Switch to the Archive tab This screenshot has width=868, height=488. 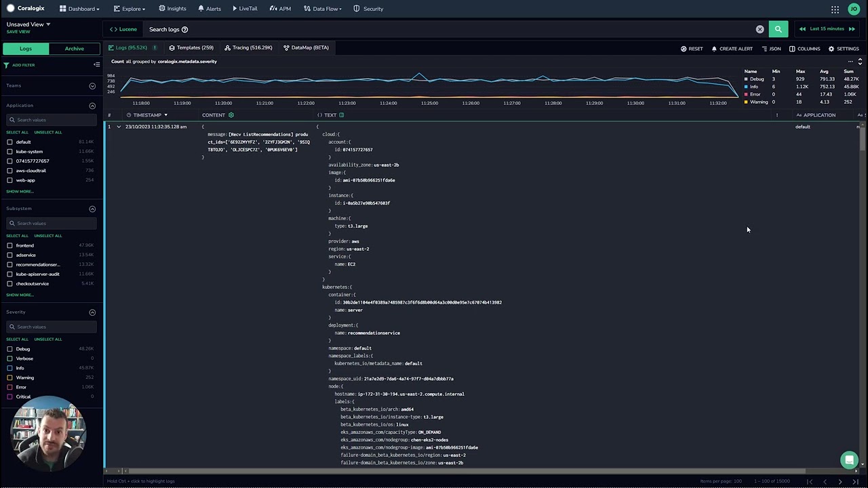coord(75,49)
